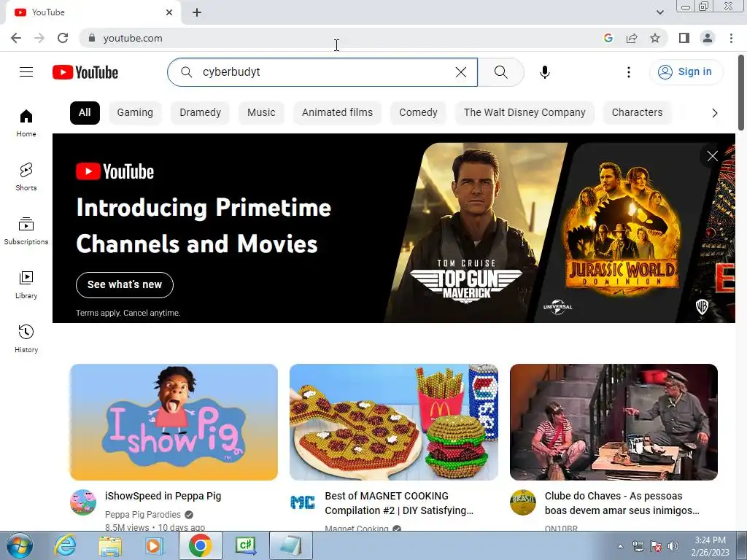Toggle the Chrome side panel
This screenshot has width=747, height=560.
(x=684, y=38)
